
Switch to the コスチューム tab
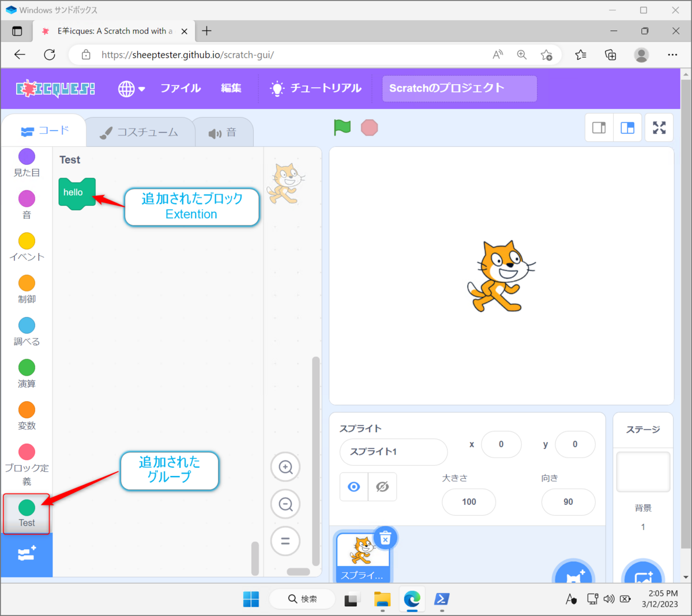[140, 133]
